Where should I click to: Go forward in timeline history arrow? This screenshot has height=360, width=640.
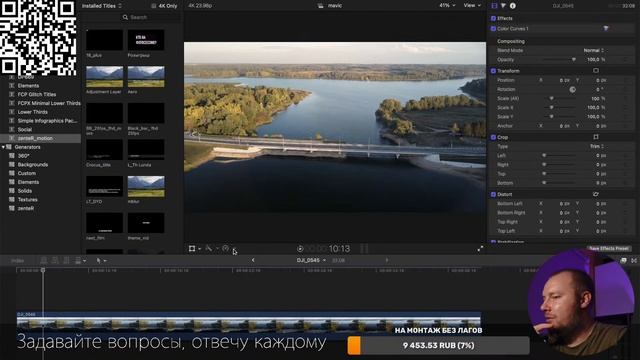click(x=387, y=260)
